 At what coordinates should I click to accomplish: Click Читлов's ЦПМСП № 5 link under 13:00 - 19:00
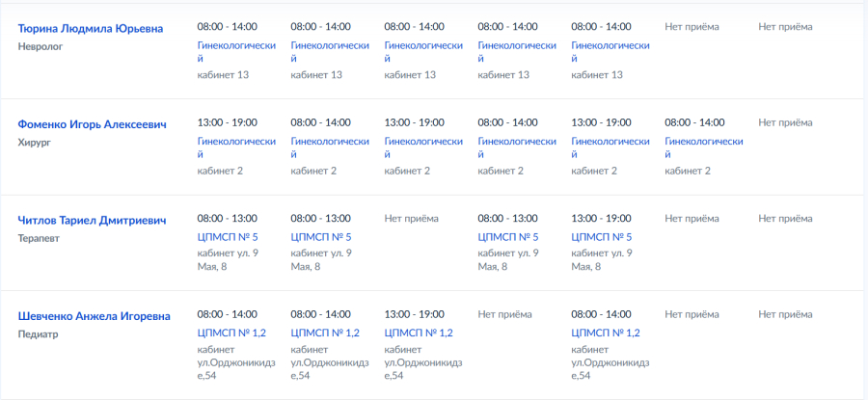pos(602,237)
